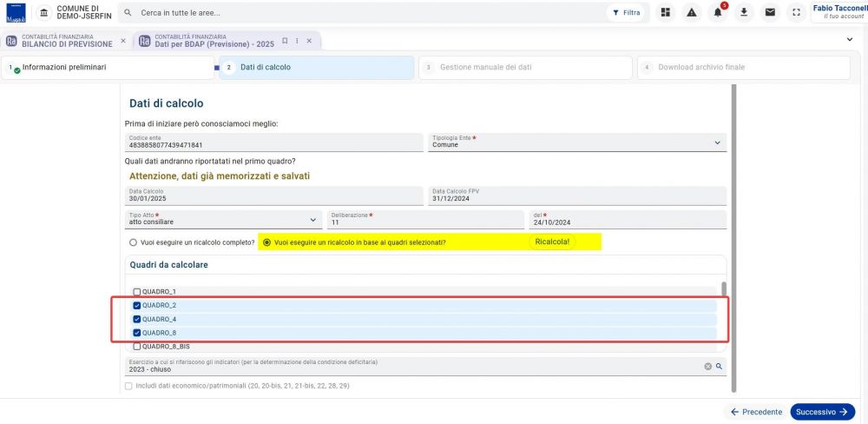
Task: Untick the QUADRO_8 checkbox
Action: click(137, 333)
